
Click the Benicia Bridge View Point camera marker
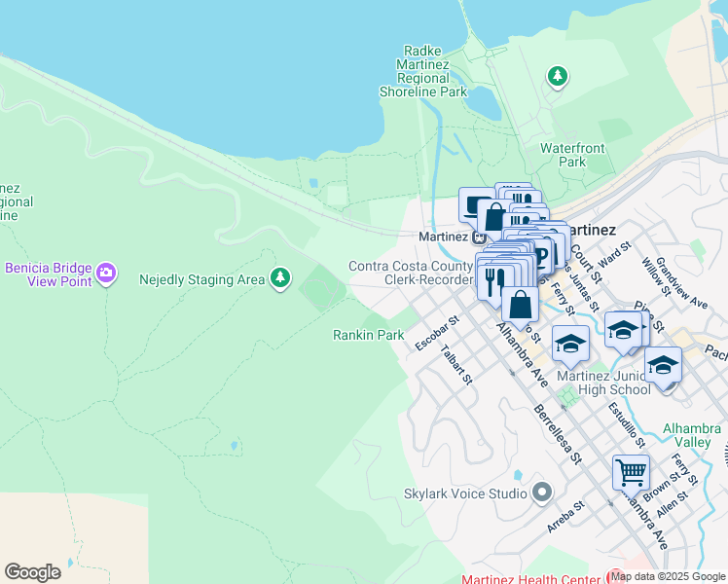[x=106, y=273]
